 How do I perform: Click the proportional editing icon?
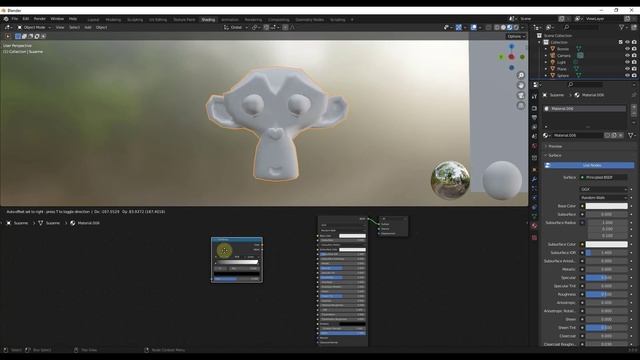point(285,27)
